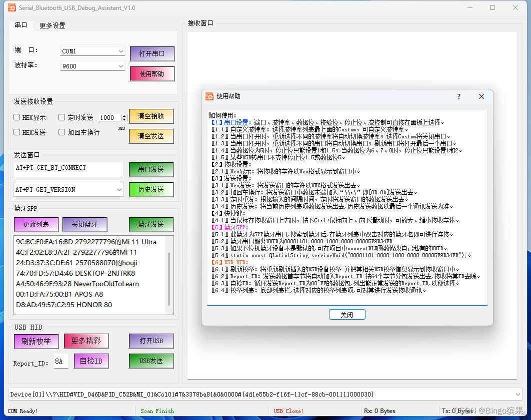
Task: Enable the 定时发送 timed-send checkbox
Action: point(61,117)
